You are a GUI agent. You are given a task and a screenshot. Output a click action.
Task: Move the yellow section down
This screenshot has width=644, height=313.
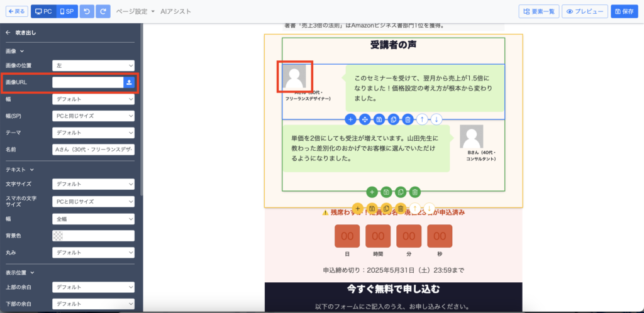pos(429,209)
